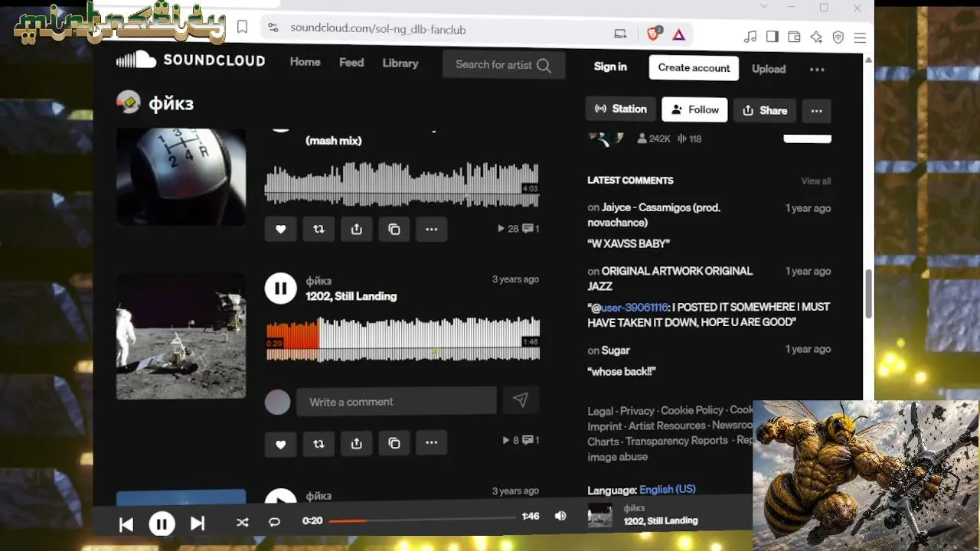Bookmark this page in the address bar
Image resolution: width=980 pixels, height=551 pixels.
click(242, 28)
